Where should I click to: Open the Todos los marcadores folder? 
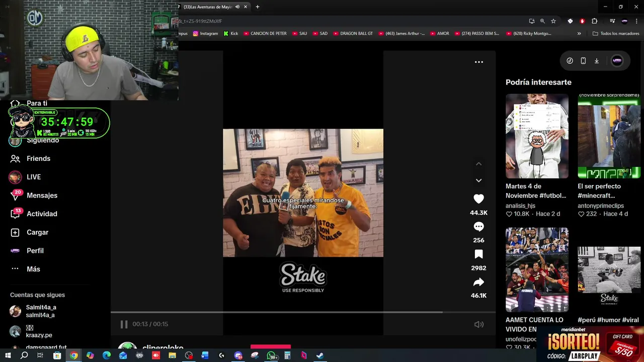(616, 34)
